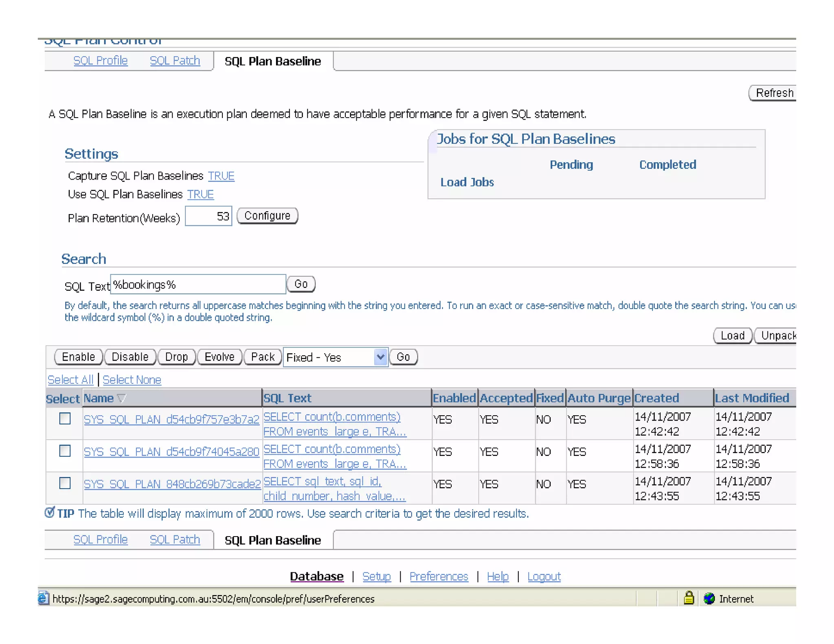This screenshot has width=834, height=644.
Task: Open plan SYS_SQL_PLAN_848cb269b73cade2 link
Action: 172,484
